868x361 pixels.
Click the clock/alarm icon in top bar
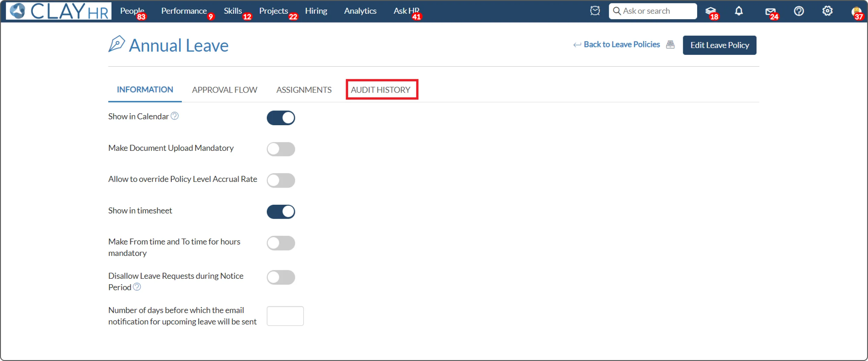pyautogui.click(x=595, y=11)
